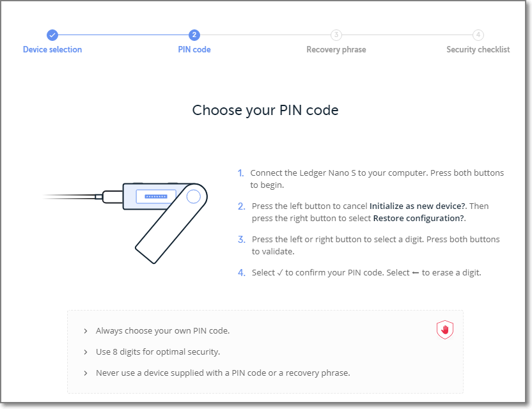The height and width of the screenshot is (409, 532).
Task: Click the step 3 Recovery phrase circle
Action: (336, 35)
